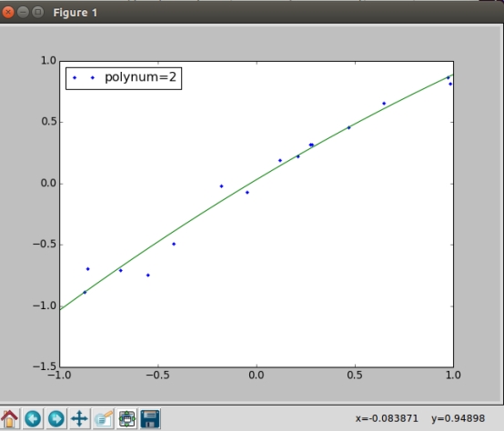504x431 pixels.
Task: Click the 0.0 label on the y-axis
Action: coord(48,183)
